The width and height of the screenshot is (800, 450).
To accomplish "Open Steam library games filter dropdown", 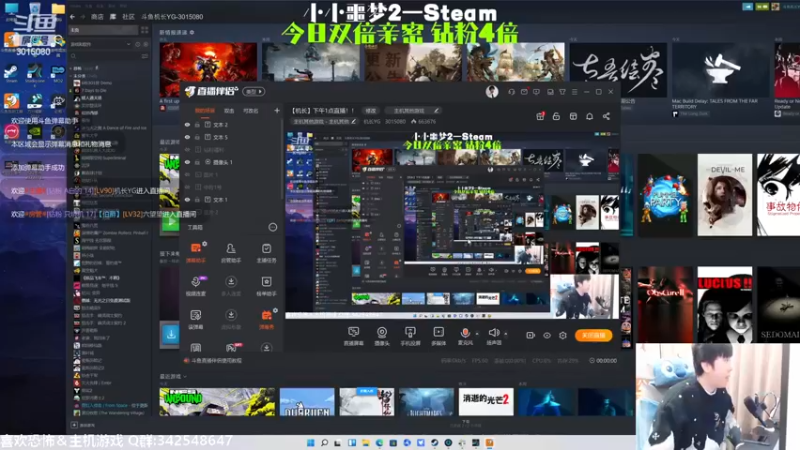I will [x=101, y=44].
